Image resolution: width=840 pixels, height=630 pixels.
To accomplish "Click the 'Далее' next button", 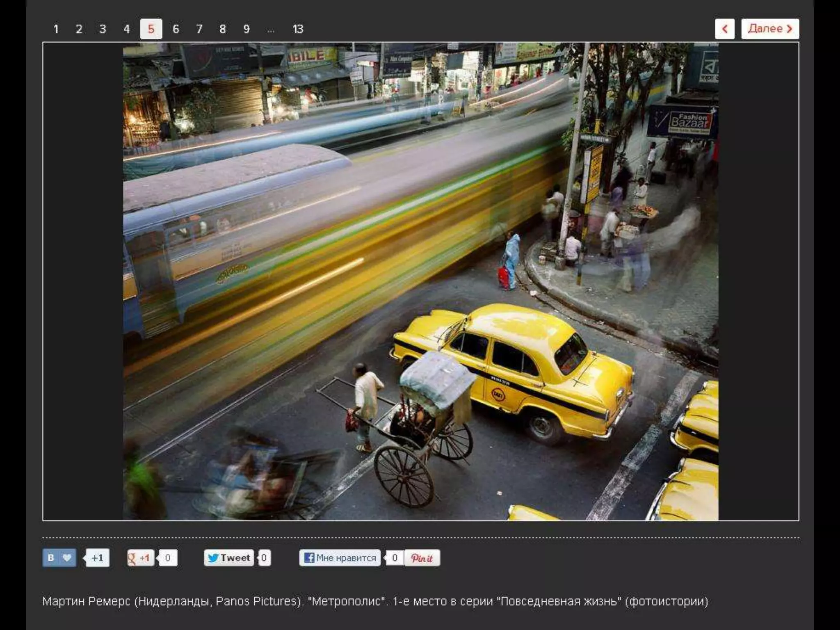I will click(x=769, y=29).
